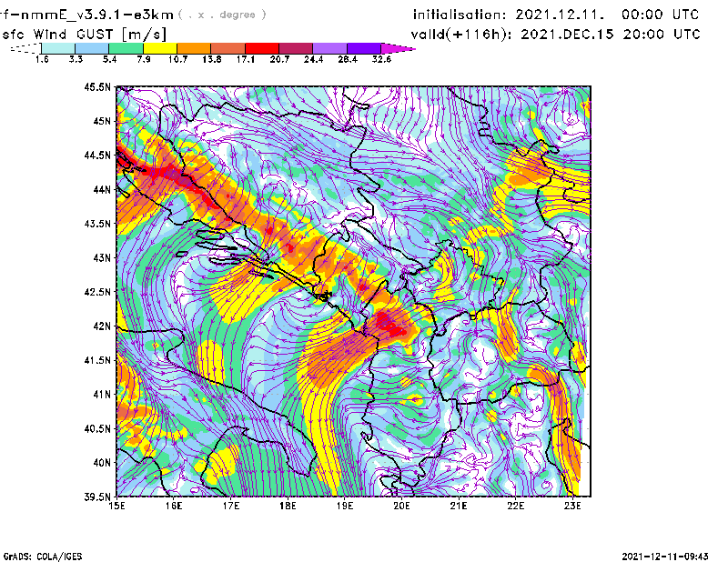Click the legend value 5.4
The image size is (728, 562).
pos(109,59)
